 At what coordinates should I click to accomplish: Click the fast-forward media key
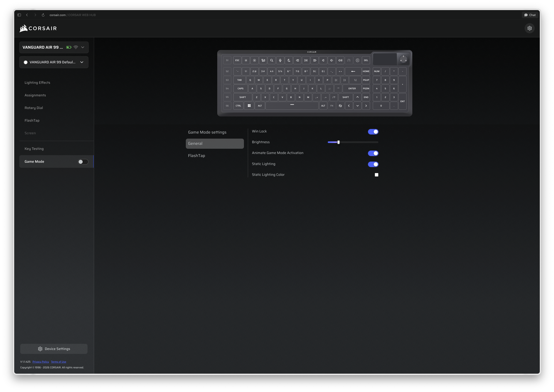coord(315,60)
